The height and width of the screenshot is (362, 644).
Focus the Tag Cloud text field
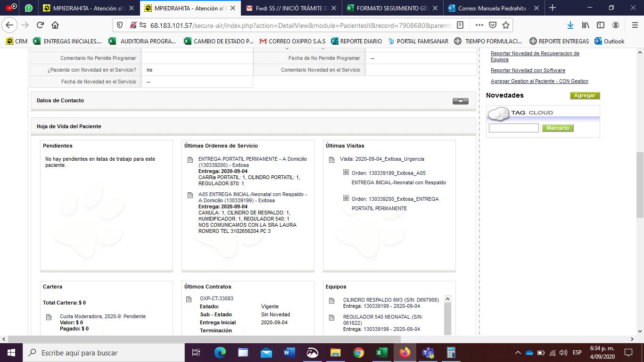513,128
